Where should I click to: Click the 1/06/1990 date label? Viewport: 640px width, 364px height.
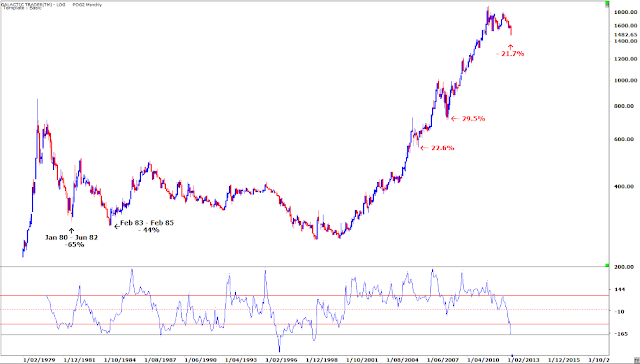pos(200,360)
